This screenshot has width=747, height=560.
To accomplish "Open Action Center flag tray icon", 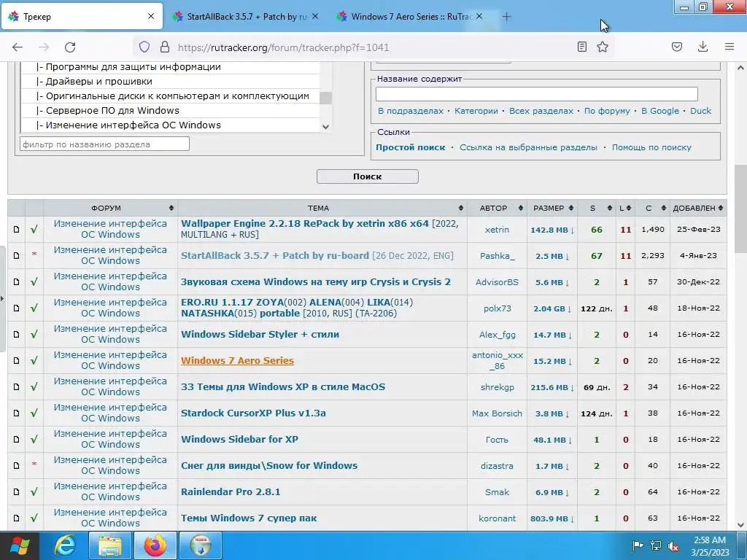I will (x=637, y=545).
